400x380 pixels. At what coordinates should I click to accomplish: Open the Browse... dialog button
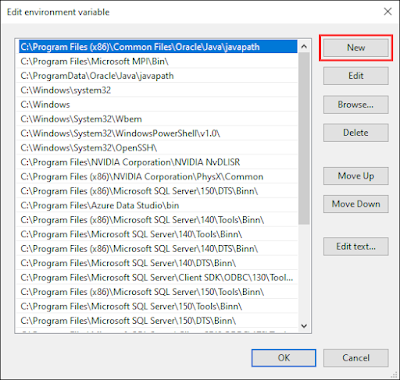point(356,105)
